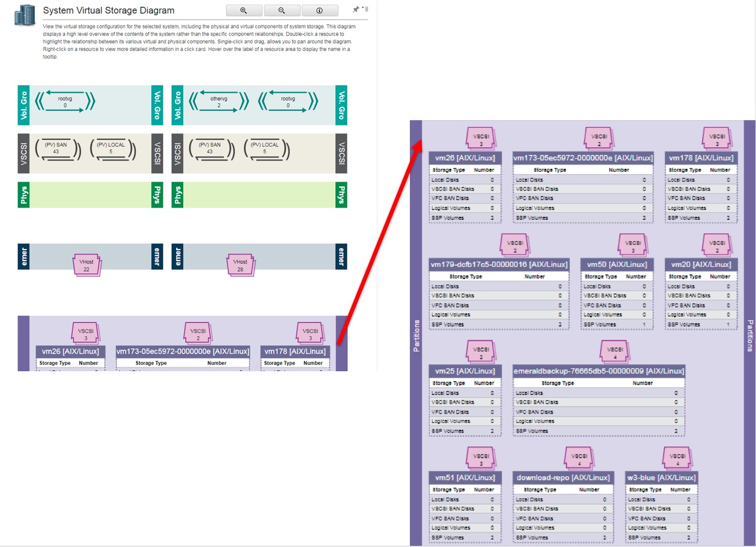Pin the System Virtual Storage Diagram panel

355,9
